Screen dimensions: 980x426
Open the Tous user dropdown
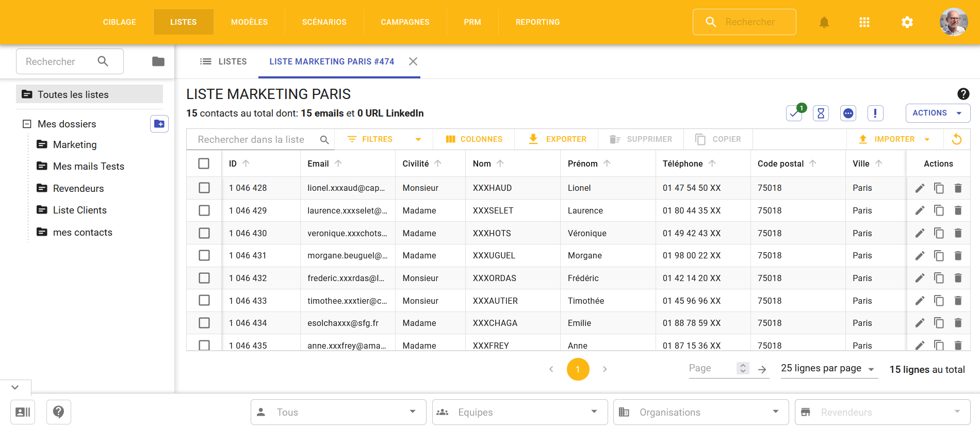338,412
